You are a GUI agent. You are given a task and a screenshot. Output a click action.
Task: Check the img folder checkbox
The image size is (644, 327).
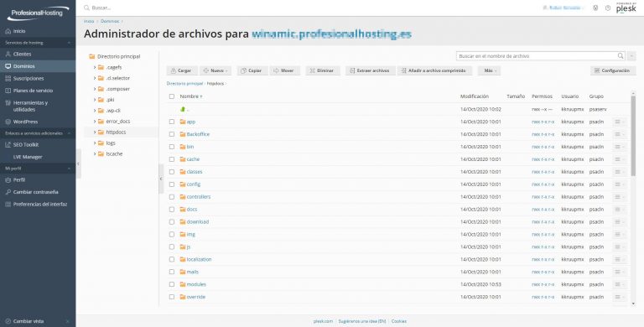[x=172, y=234]
